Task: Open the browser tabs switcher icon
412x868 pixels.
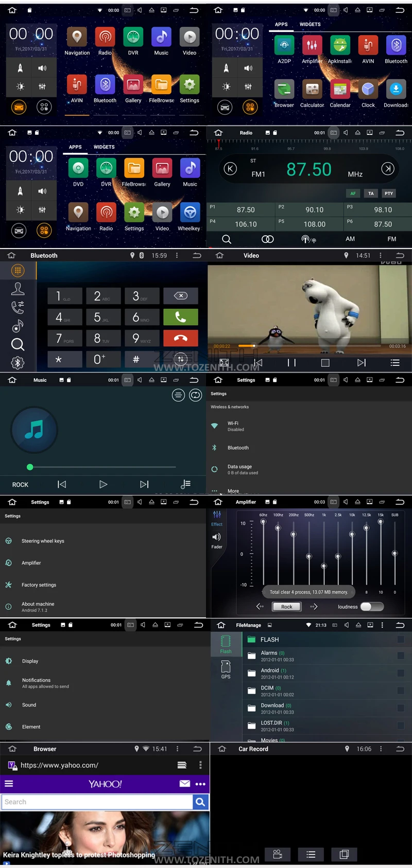Action: [x=182, y=765]
